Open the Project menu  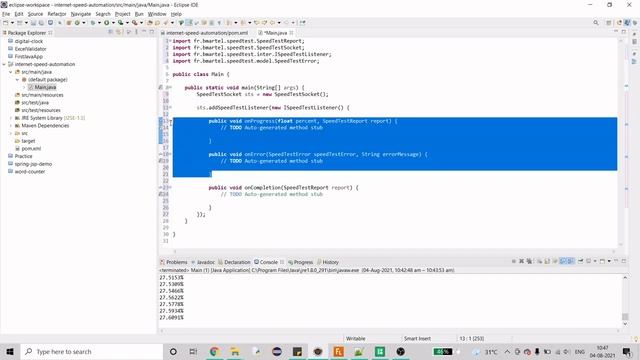point(122,14)
